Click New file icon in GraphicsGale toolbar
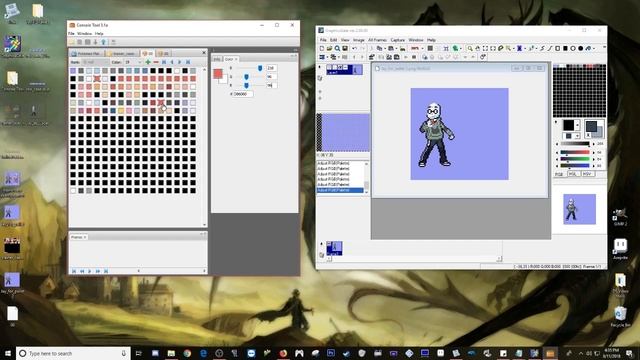Screen dimensions: 640x360 322,49
